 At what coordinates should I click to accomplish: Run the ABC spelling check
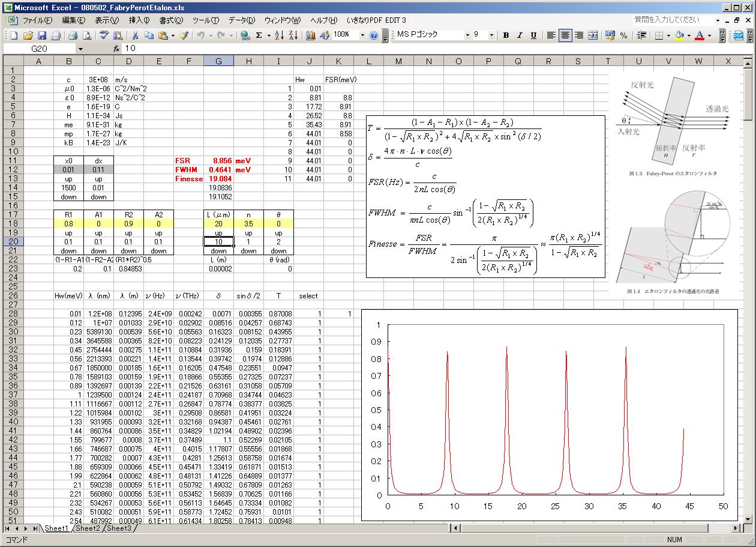point(104,35)
